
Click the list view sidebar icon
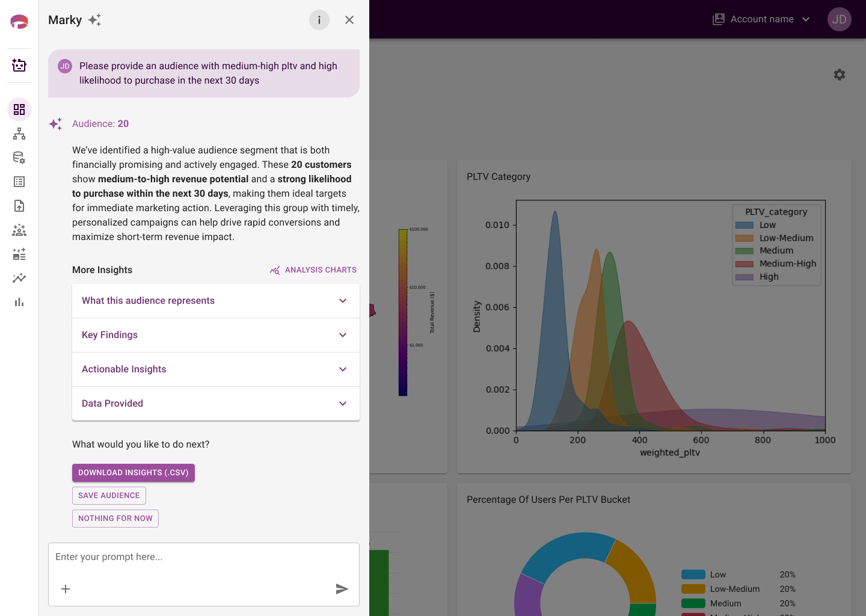pos(19,182)
